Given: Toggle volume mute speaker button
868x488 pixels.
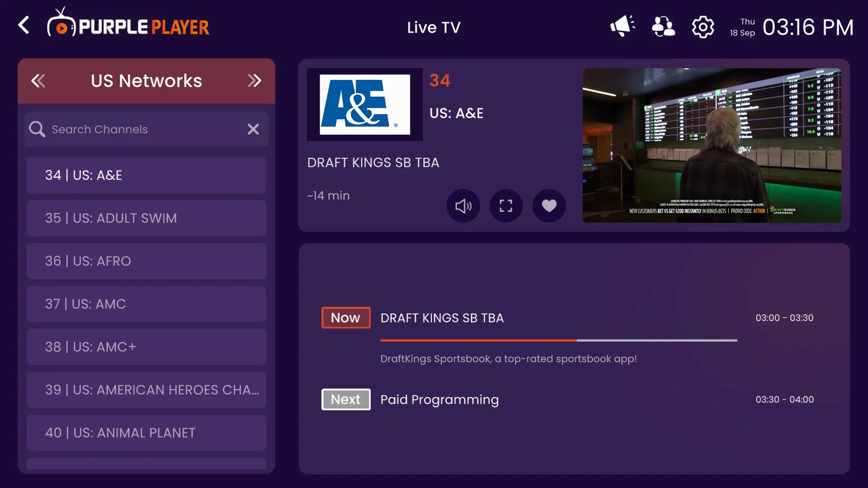Looking at the screenshot, I should [x=463, y=206].
